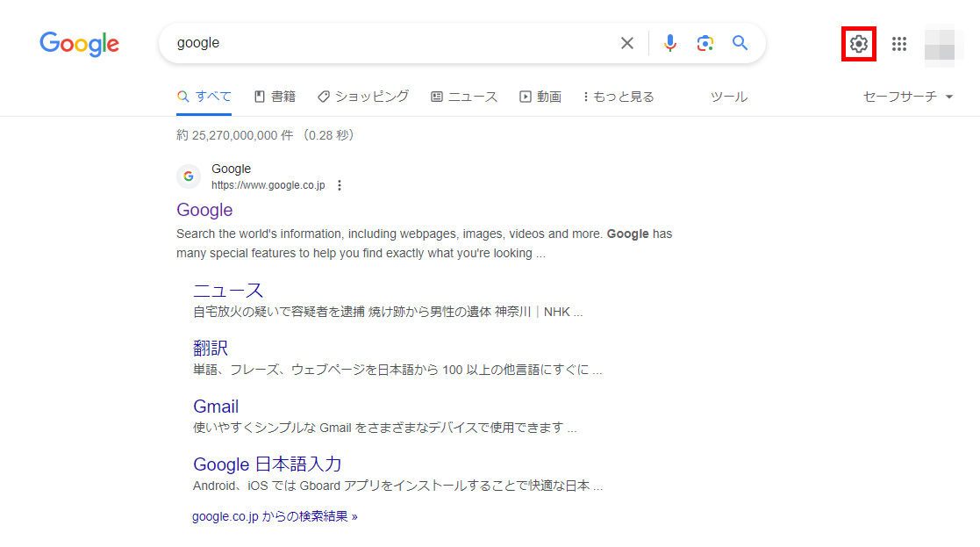Image resolution: width=980 pixels, height=547 pixels.
Task: Clear the search box text
Action: pos(627,43)
